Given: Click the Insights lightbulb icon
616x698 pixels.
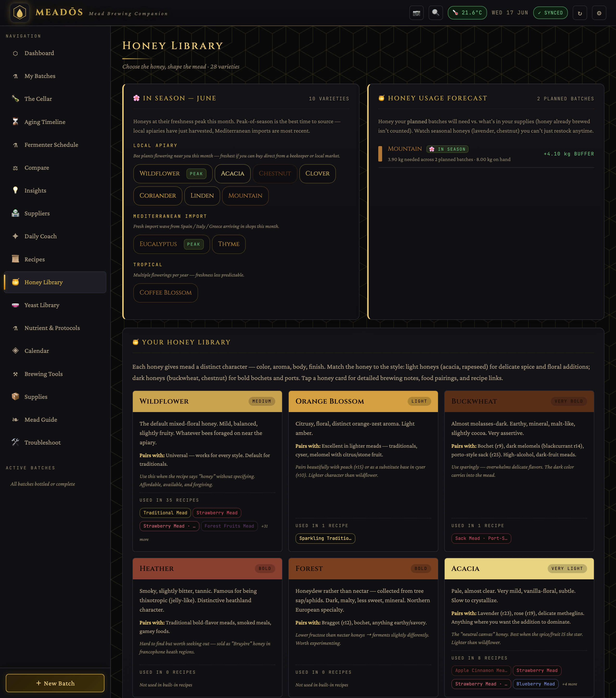Looking at the screenshot, I should [15, 191].
